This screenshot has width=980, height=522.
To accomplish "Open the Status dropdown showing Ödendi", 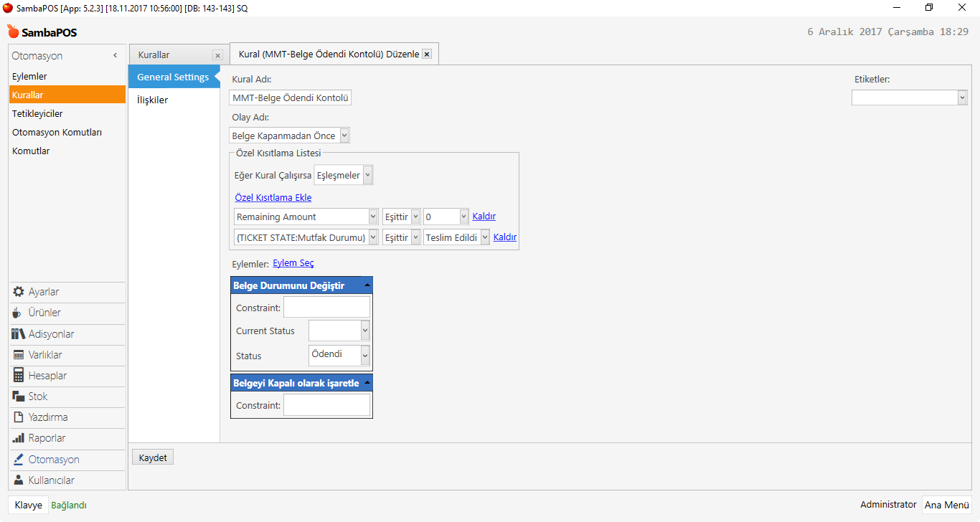I will pyautogui.click(x=365, y=356).
